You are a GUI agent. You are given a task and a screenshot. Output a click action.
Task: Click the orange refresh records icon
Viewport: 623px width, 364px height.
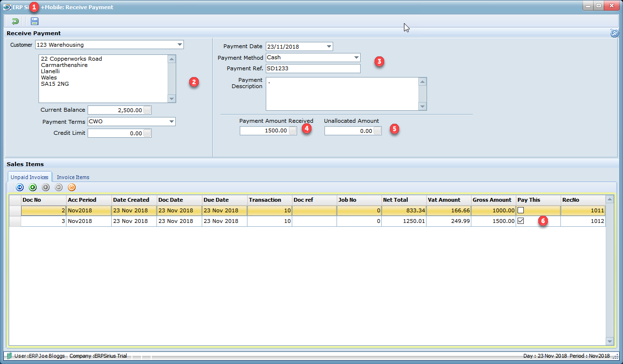point(72,188)
